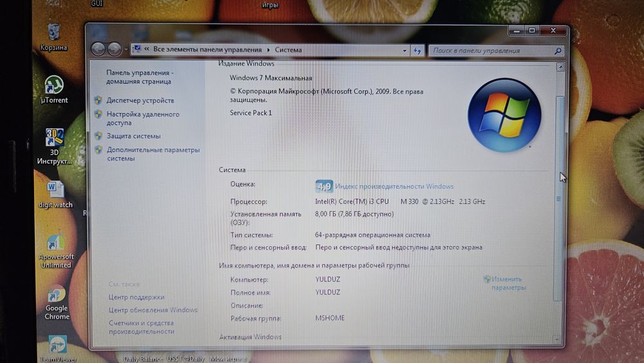This screenshot has width=644, height=363.
Task: Expand the breadcrumb arrow before Система
Action: click(x=268, y=50)
